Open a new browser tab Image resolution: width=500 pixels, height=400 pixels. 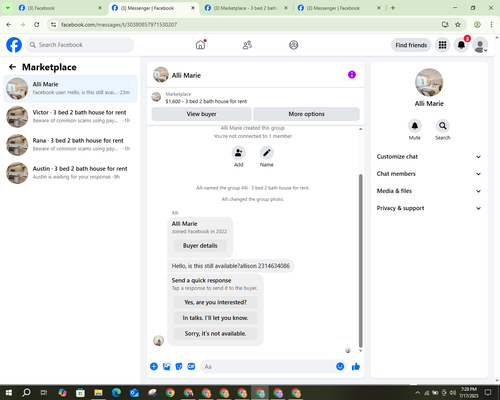tap(393, 8)
